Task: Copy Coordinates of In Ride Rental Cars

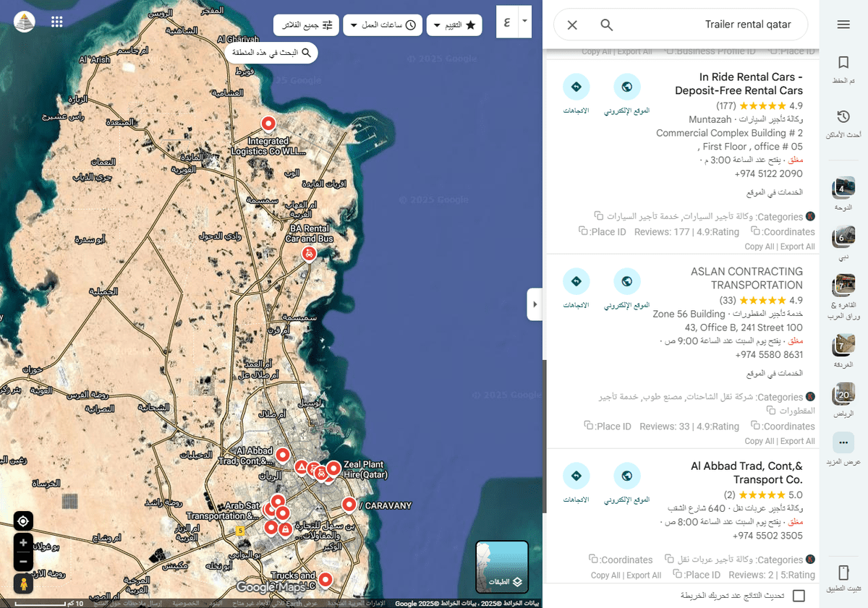Action: click(x=756, y=231)
